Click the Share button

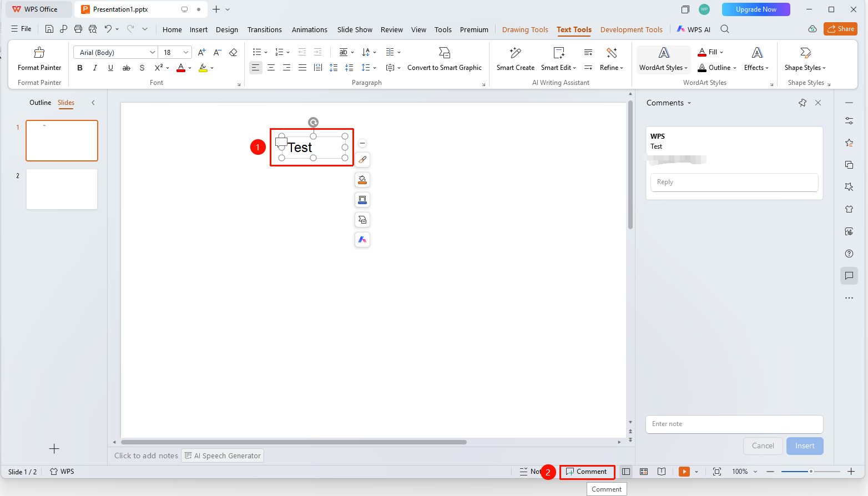pyautogui.click(x=840, y=29)
